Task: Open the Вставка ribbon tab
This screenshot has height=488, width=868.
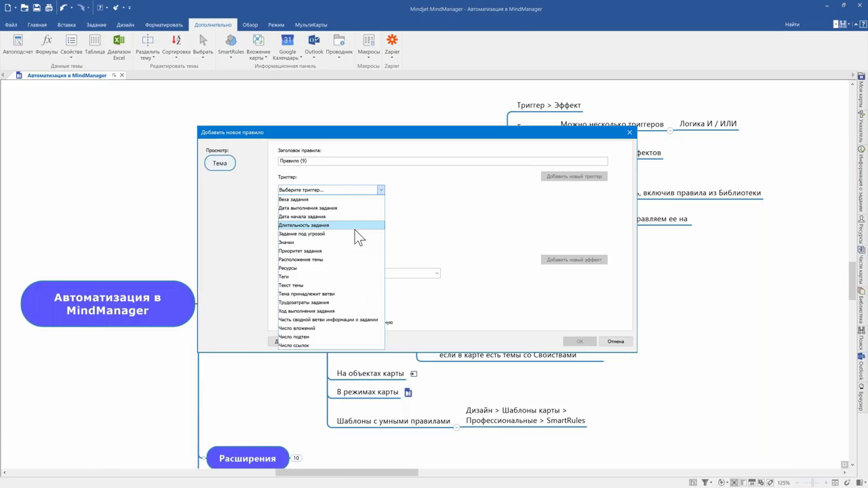Action: pyautogui.click(x=66, y=25)
